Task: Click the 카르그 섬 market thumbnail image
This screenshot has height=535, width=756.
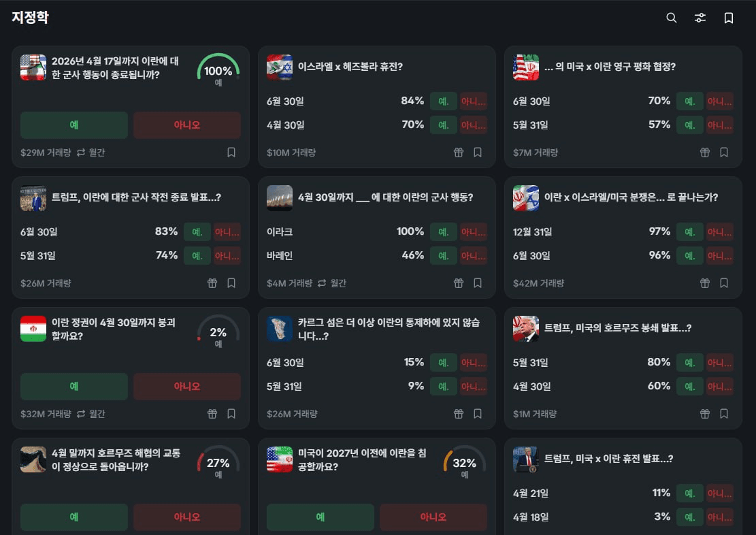Action: pos(280,329)
